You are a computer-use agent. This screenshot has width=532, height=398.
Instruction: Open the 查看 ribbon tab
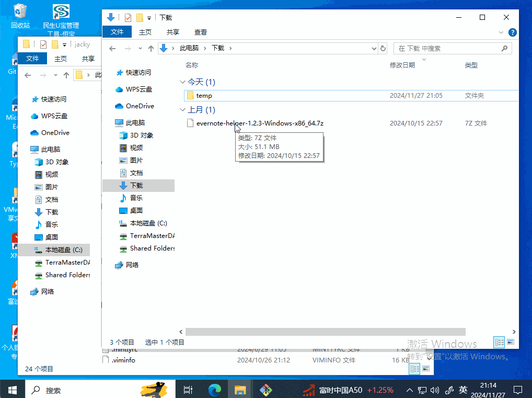coord(201,32)
